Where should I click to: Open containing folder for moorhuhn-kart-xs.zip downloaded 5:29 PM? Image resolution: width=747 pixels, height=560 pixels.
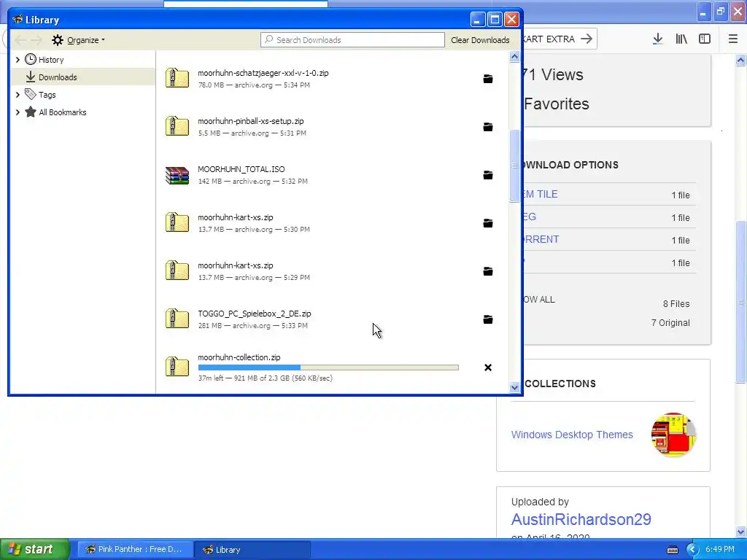[x=488, y=271]
